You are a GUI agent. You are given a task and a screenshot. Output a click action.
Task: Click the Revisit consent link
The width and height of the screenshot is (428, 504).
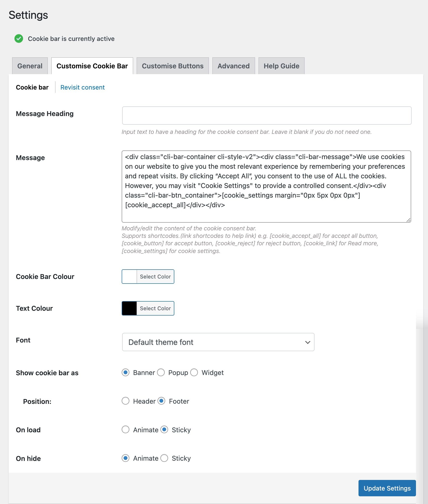click(x=82, y=87)
